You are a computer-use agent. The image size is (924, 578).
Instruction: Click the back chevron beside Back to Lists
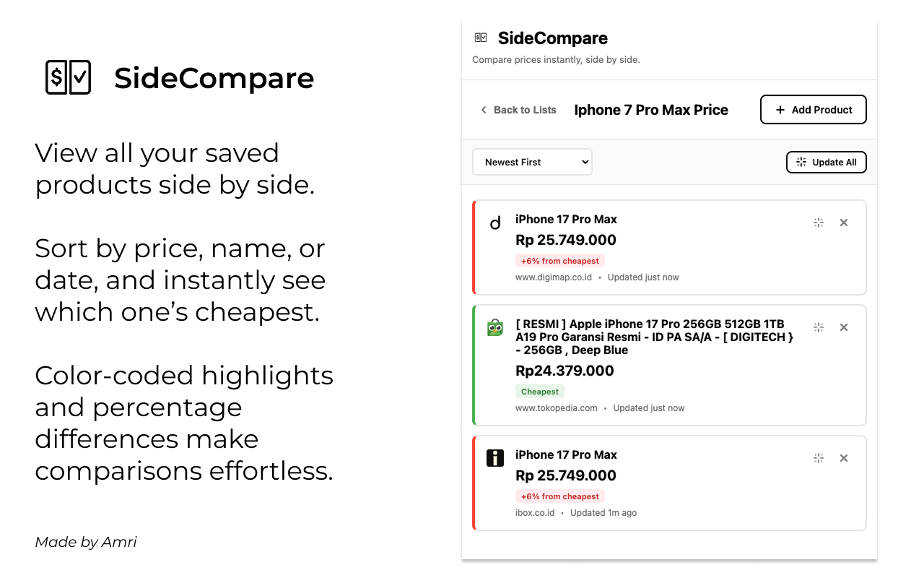point(482,110)
